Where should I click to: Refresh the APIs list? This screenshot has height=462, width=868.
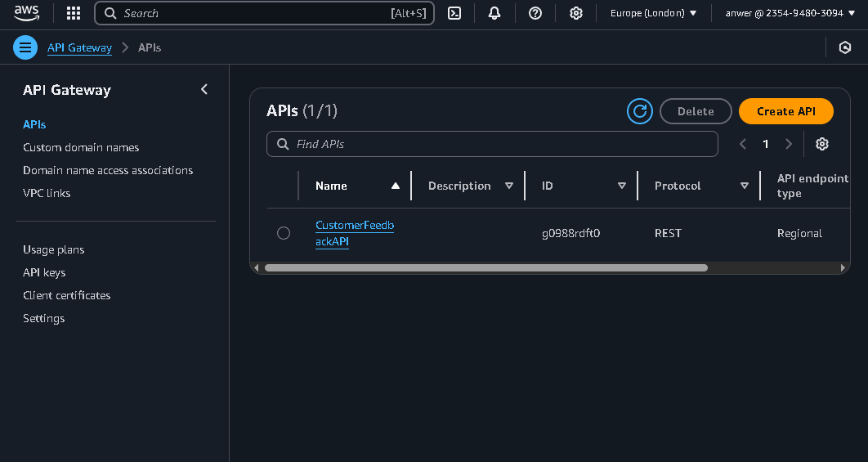click(640, 111)
